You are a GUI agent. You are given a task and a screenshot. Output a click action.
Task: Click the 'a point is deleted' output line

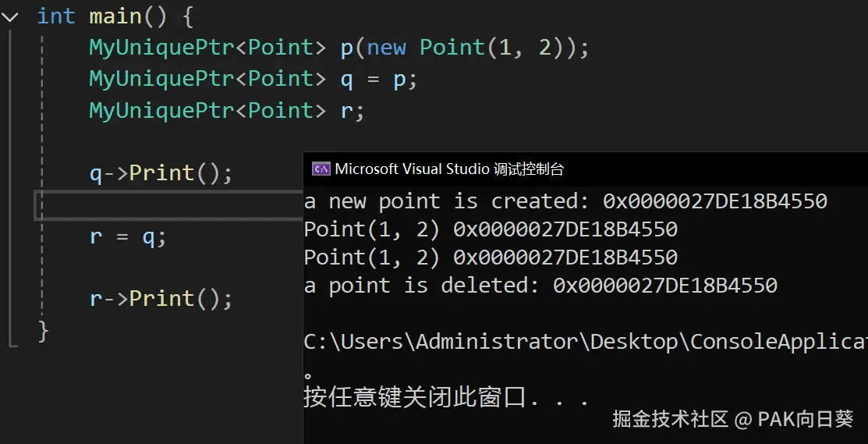coord(540,285)
